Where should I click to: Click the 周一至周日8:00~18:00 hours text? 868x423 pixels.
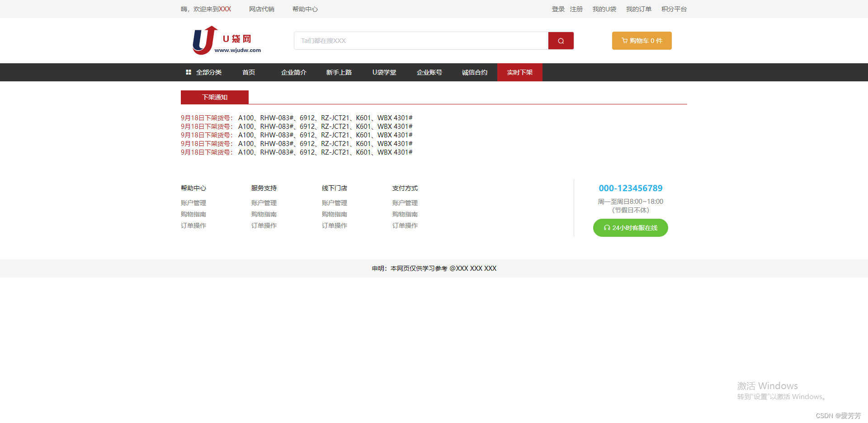(x=631, y=202)
